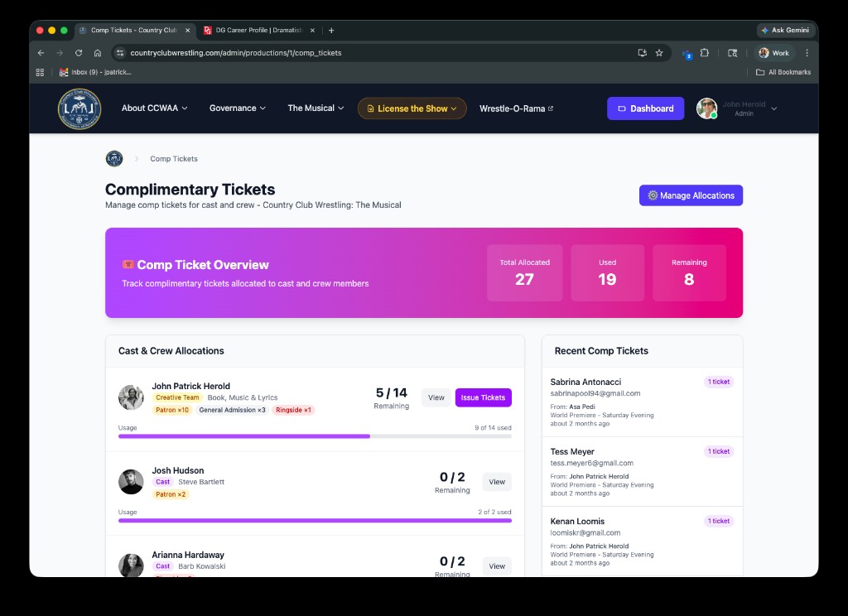This screenshot has width=848, height=616.
Task: Open the Chrome extensions puzzle icon
Action: tap(705, 52)
